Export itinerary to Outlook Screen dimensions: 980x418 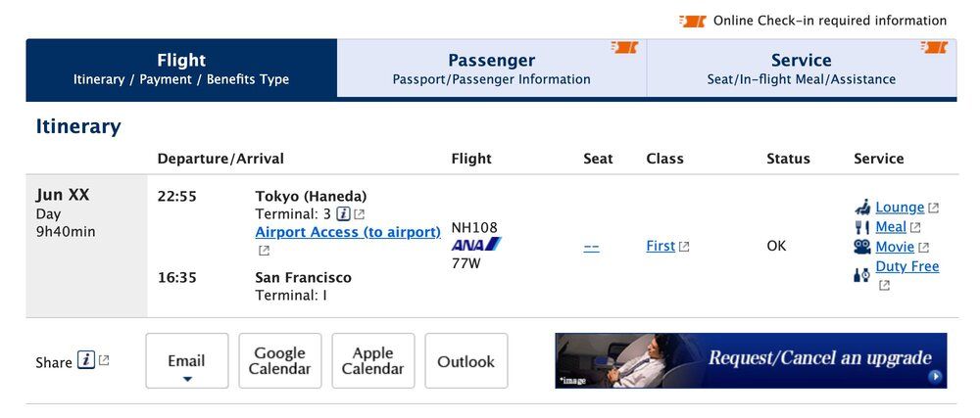465,361
